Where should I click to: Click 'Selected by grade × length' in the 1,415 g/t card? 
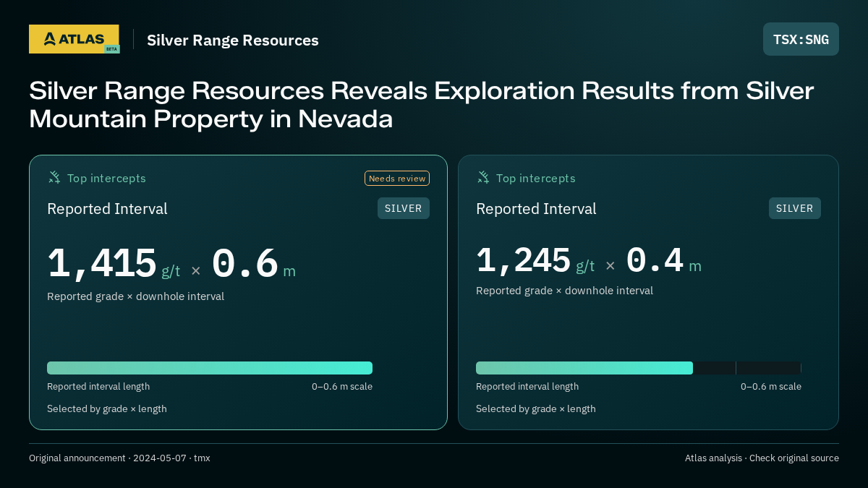(x=107, y=409)
